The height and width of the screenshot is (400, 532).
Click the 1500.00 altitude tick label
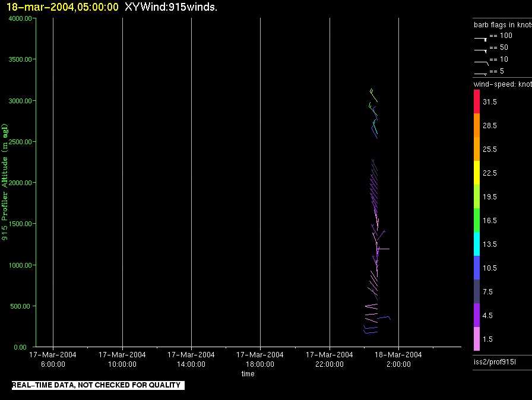tap(20, 224)
